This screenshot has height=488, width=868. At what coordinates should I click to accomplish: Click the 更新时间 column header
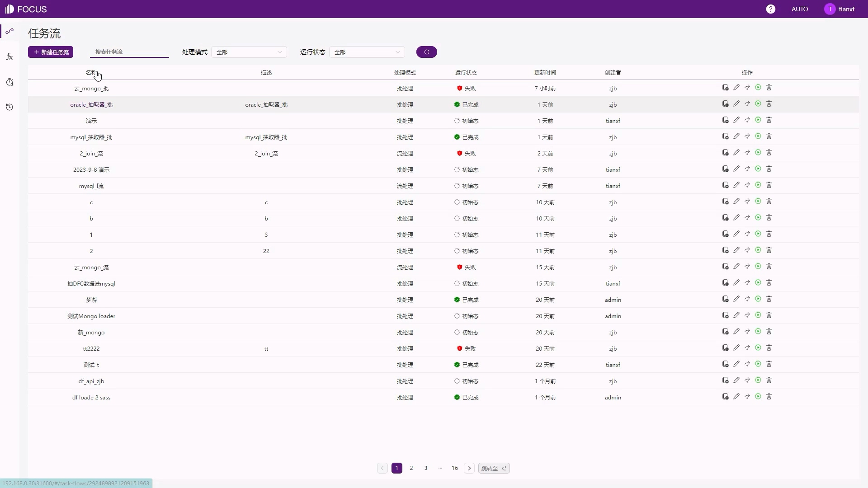coord(545,72)
